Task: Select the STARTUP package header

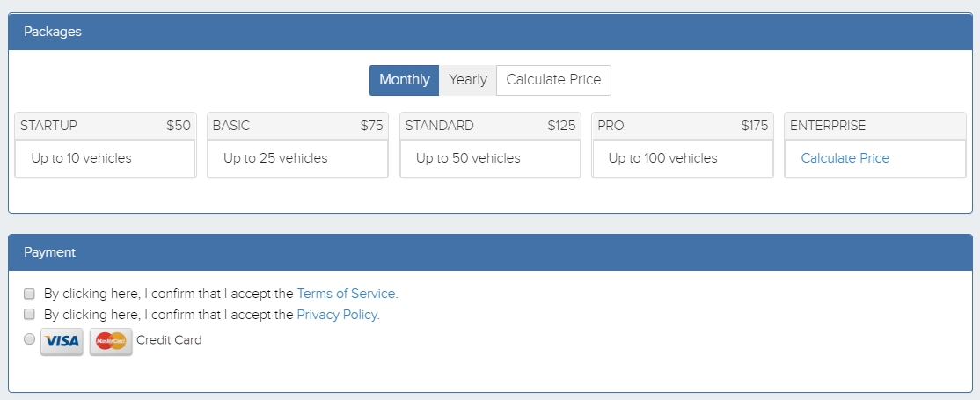Action: click(106, 126)
